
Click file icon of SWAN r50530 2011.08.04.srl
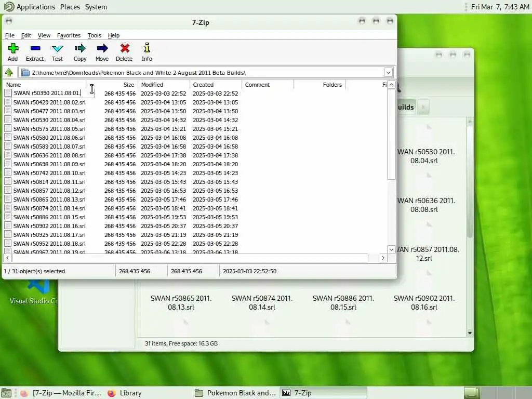[x=8, y=119]
